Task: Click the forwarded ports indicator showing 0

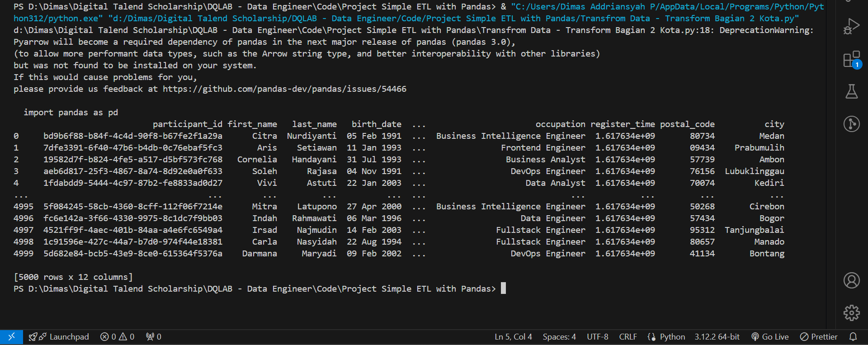Action: point(154,337)
